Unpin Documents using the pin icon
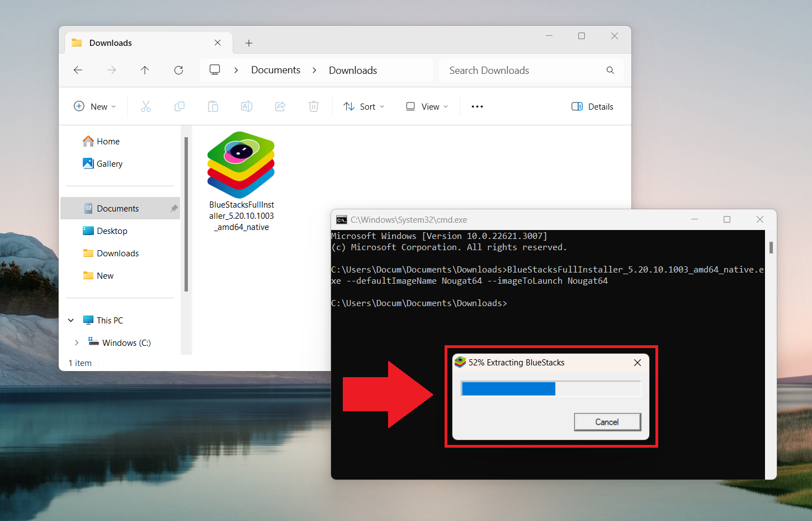The image size is (812, 521). pos(174,208)
